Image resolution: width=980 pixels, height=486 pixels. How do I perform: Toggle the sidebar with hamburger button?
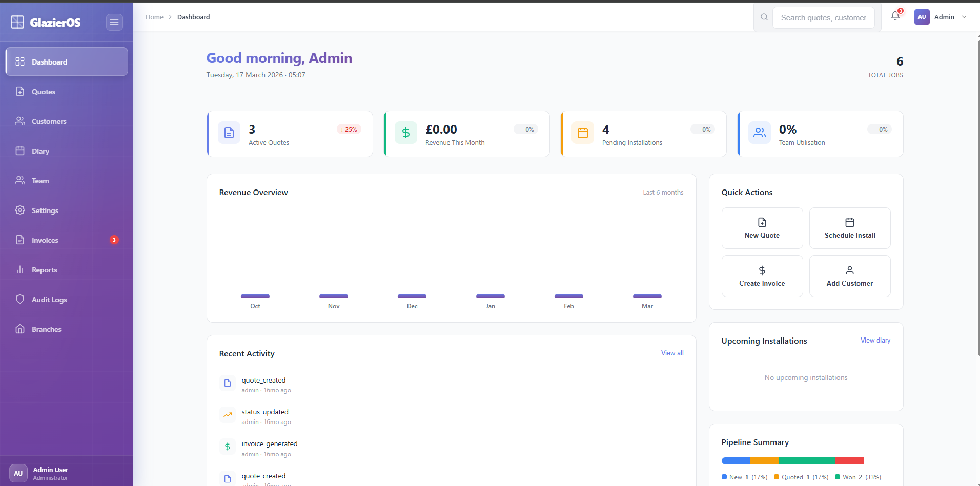[114, 22]
